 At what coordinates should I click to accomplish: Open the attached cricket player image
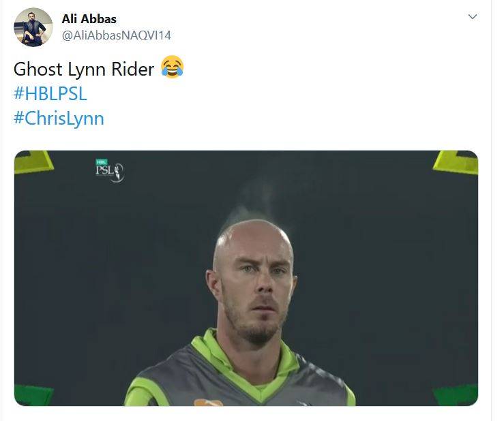tap(246, 278)
